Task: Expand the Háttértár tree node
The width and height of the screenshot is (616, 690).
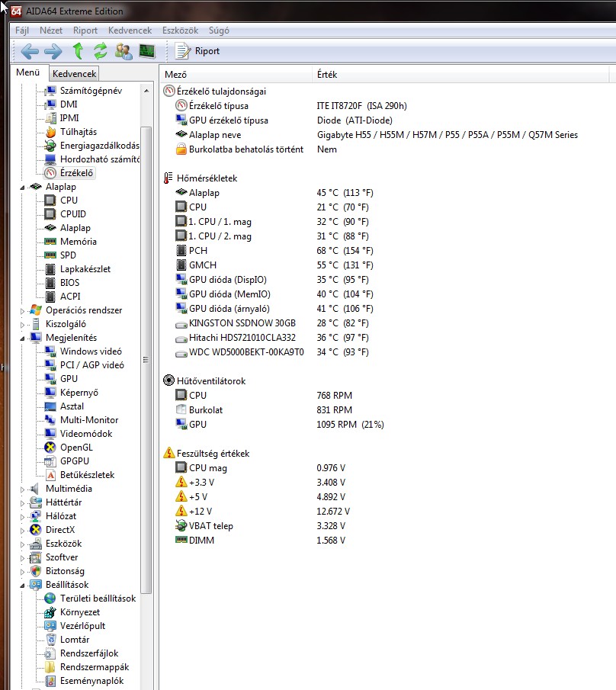Action: point(22,503)
